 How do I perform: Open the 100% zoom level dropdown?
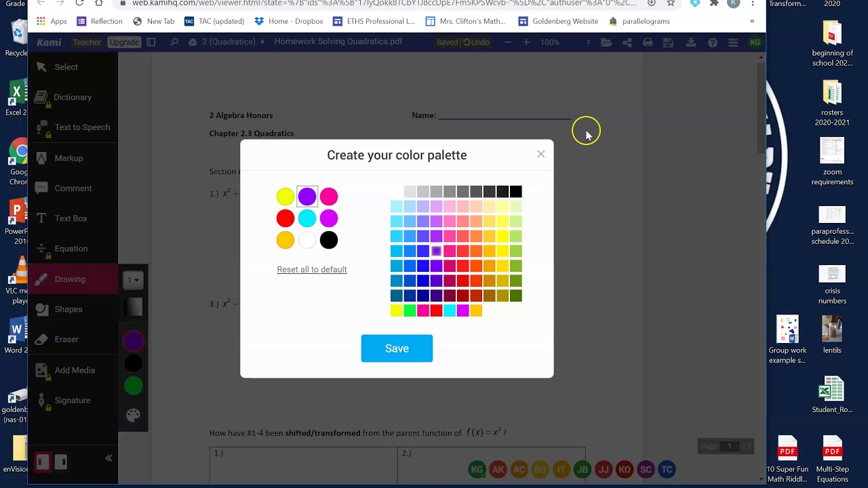pyautogui.click(x=566, y=42)
